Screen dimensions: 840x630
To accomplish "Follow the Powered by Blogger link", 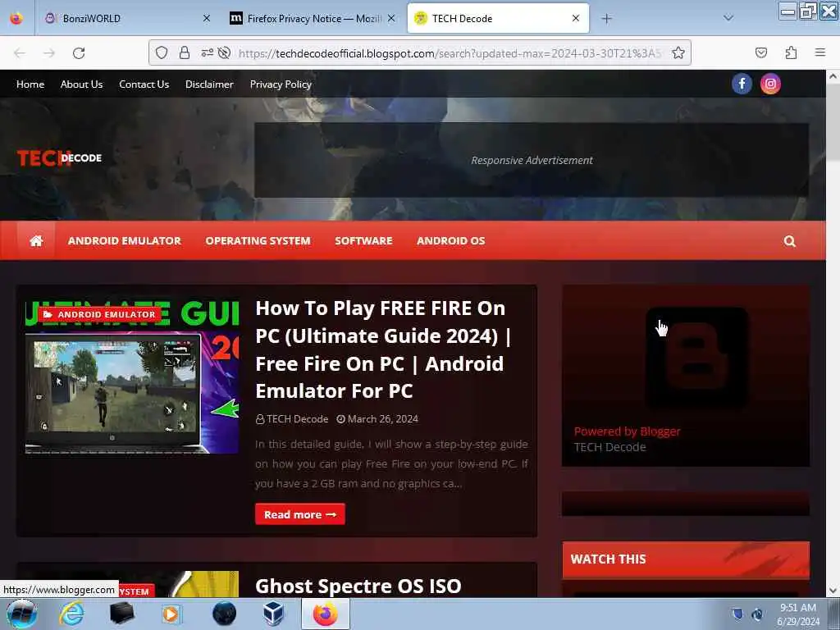I will (627, 431).
